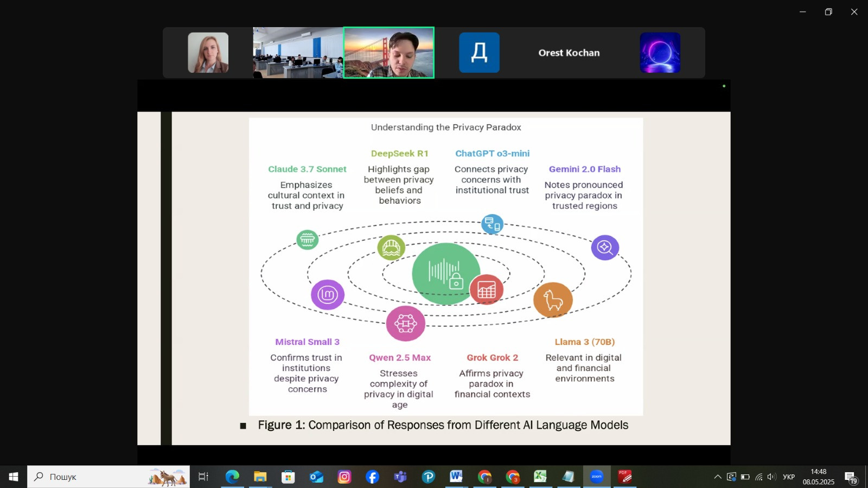Click the purple Gemini magnifier icon
This screenshot has width=868, height=488.
(605, 248)
